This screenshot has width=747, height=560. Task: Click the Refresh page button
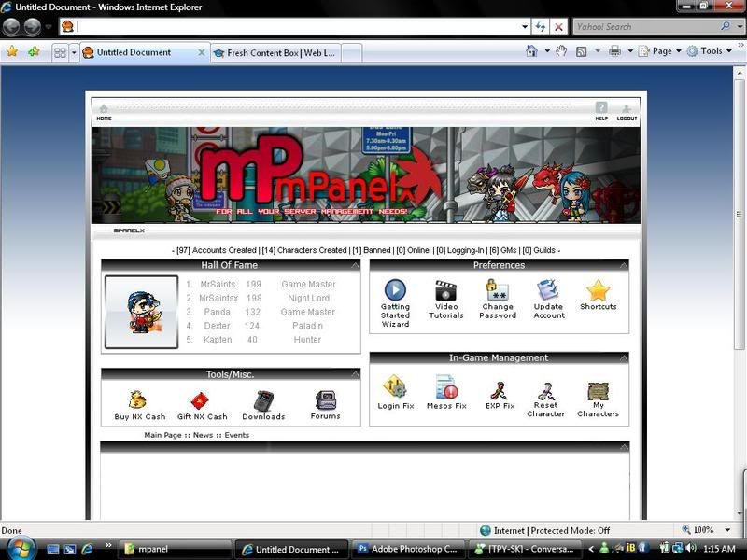click(541, 27)
